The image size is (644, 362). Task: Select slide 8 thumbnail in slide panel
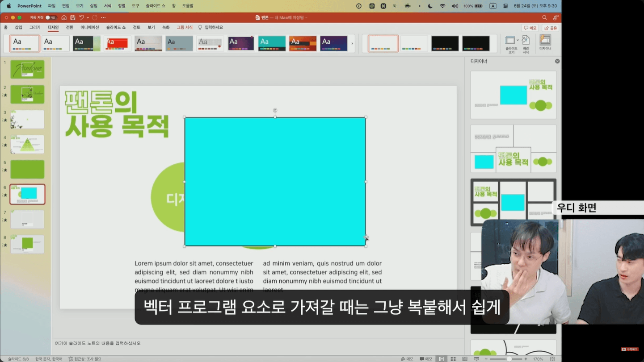pos(27,245)
